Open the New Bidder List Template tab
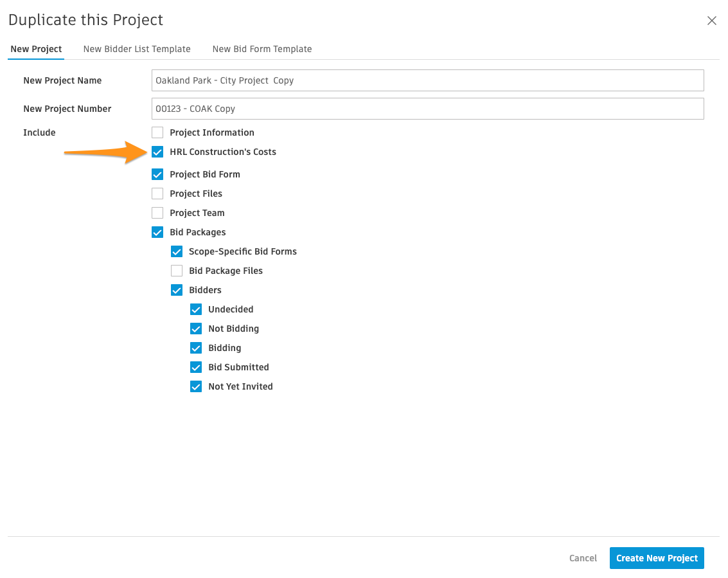The image size is (728, 578). (137, 49)
